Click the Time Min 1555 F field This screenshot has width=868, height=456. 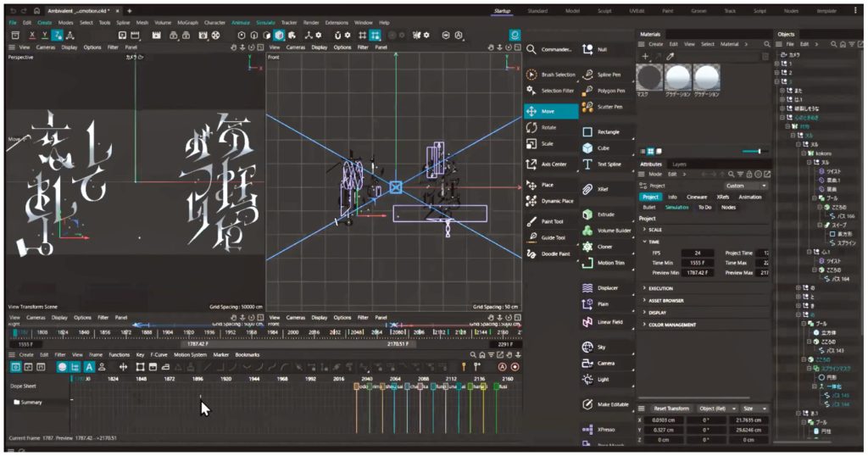click(x=698, y=263)
